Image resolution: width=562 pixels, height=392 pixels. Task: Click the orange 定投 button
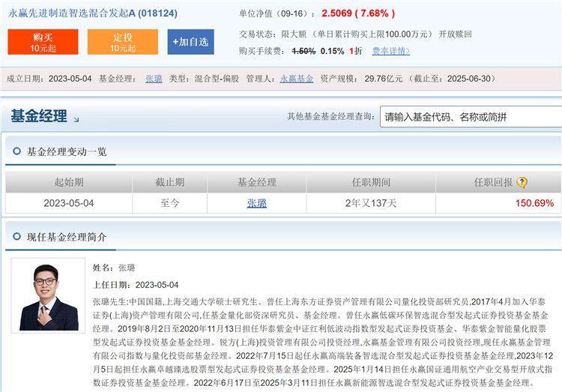point(122,42)
